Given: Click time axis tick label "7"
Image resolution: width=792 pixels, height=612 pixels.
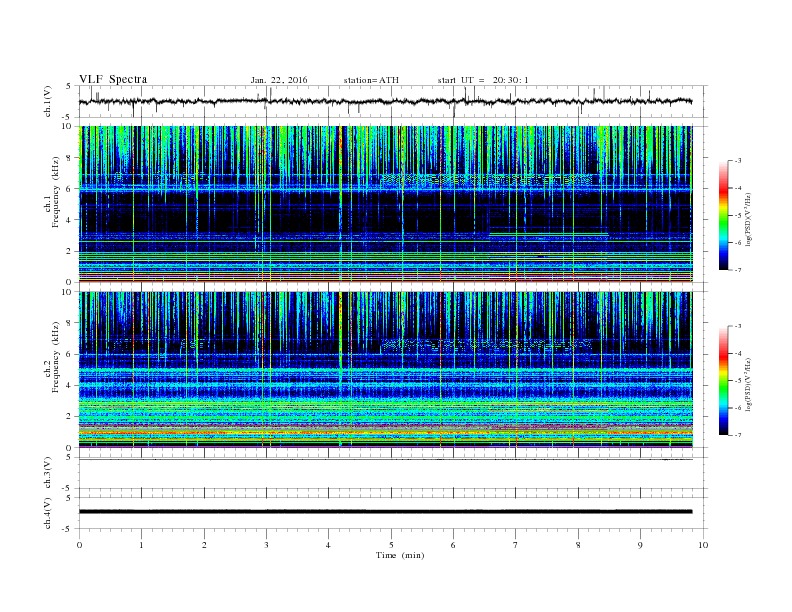Looking at the screenshot, I should coord(516,545).
